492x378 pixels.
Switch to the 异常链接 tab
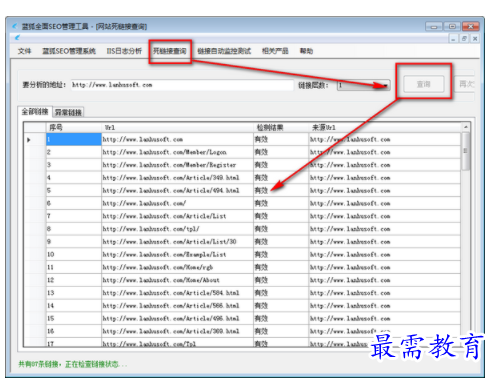click(68, 112)
